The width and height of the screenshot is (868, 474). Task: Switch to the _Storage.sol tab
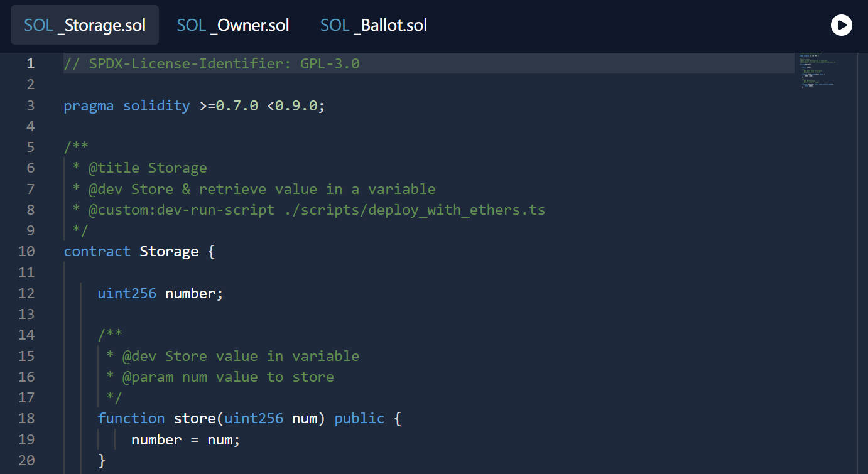85,25
